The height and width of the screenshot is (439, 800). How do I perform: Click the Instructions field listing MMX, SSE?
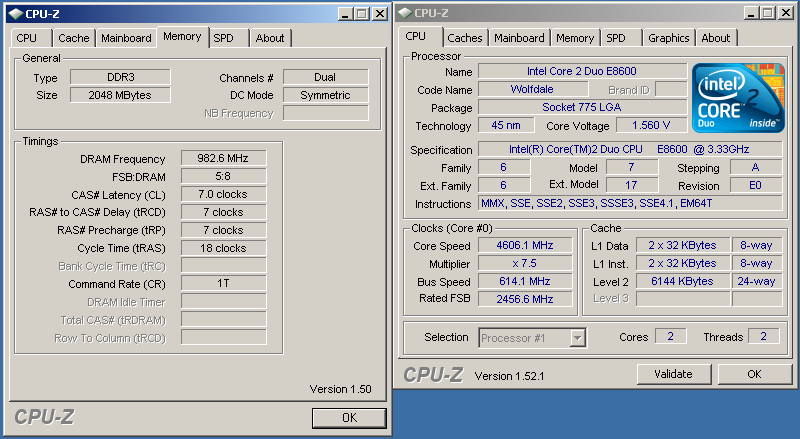tap(630, 203)
